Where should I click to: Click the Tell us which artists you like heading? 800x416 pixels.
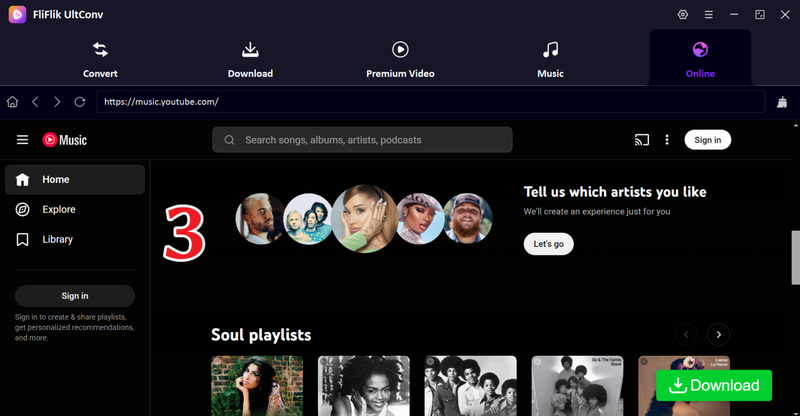615,192
